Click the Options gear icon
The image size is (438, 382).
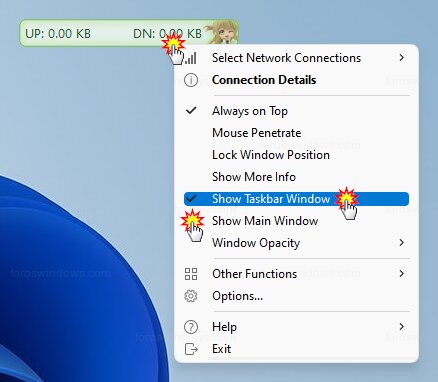coord(191,296)
